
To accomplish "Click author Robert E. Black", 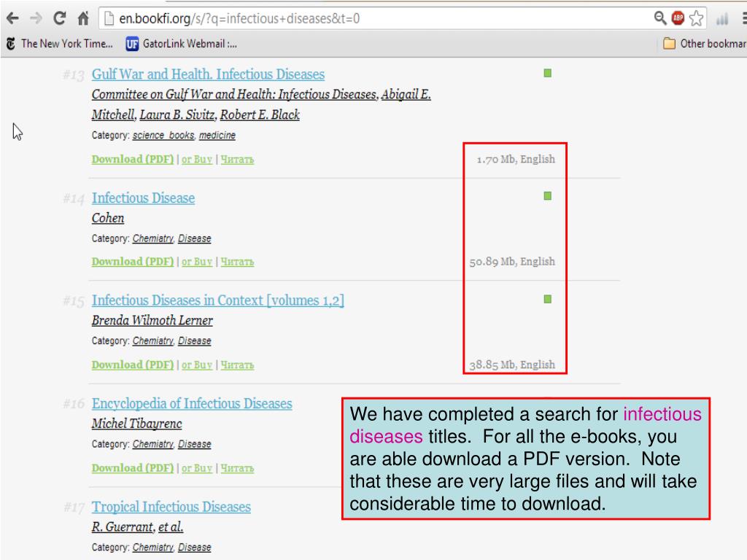I will [260, 114].
